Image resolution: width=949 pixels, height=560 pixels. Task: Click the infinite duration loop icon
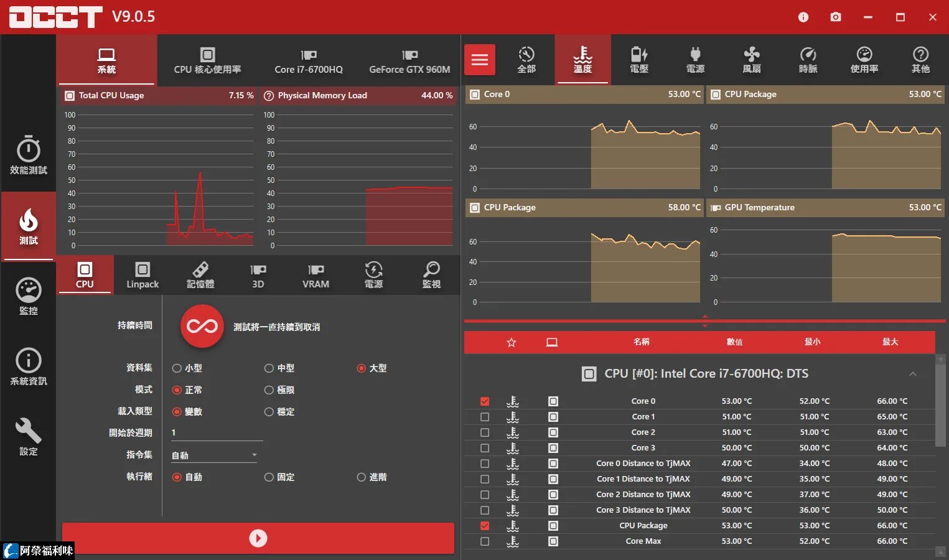click(x=202, y=326)
